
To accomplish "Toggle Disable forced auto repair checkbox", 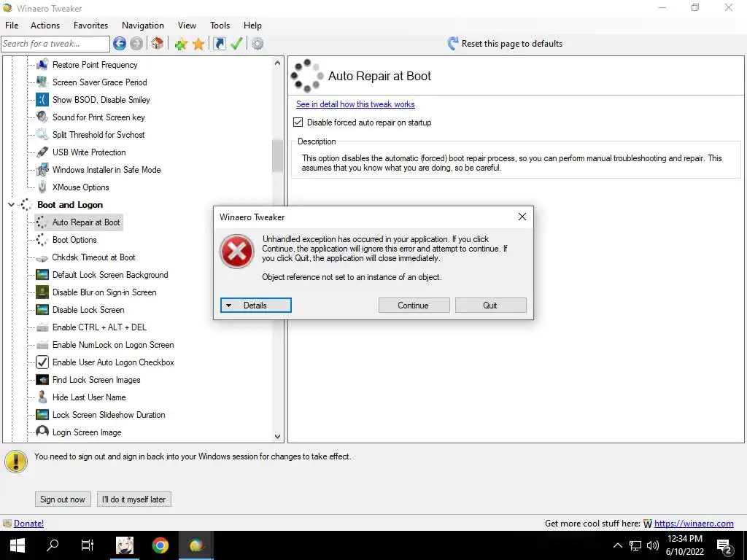I will pos(298,122).
